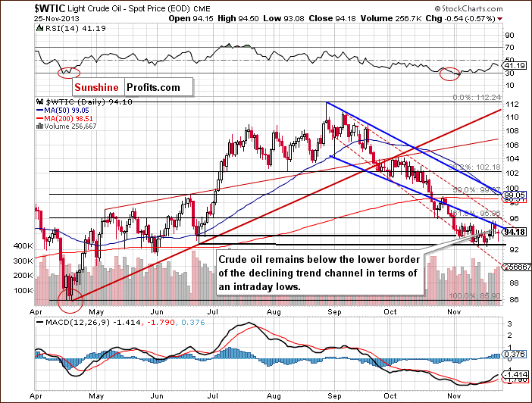Click the 100.0%: 85.90 Fibonacci label
Screen dimensions: 532x403
474,295
